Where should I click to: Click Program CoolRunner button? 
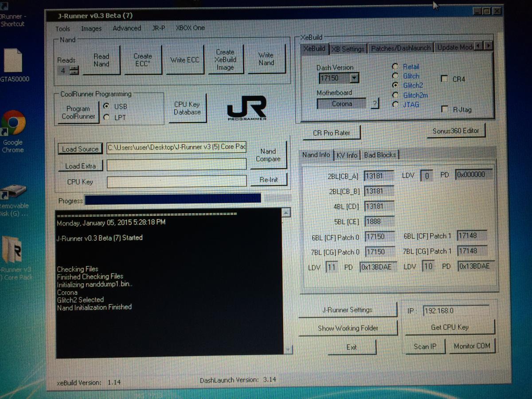(78, 112)
